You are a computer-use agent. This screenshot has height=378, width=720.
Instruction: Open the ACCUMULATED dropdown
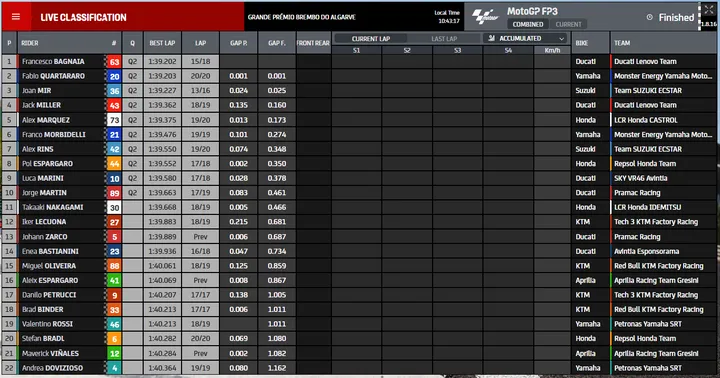click(x=526, y=39)
